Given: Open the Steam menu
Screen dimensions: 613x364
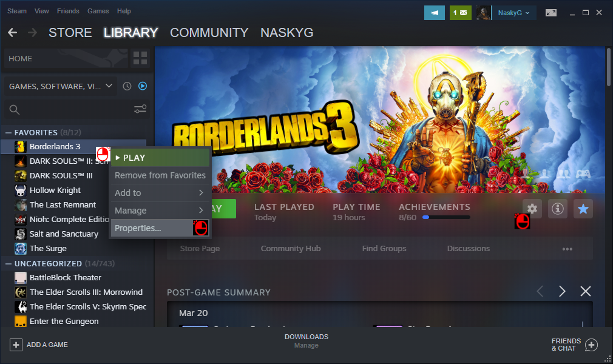Looking at the screenshot, I should pyautogui.click(x=17, y=11).
